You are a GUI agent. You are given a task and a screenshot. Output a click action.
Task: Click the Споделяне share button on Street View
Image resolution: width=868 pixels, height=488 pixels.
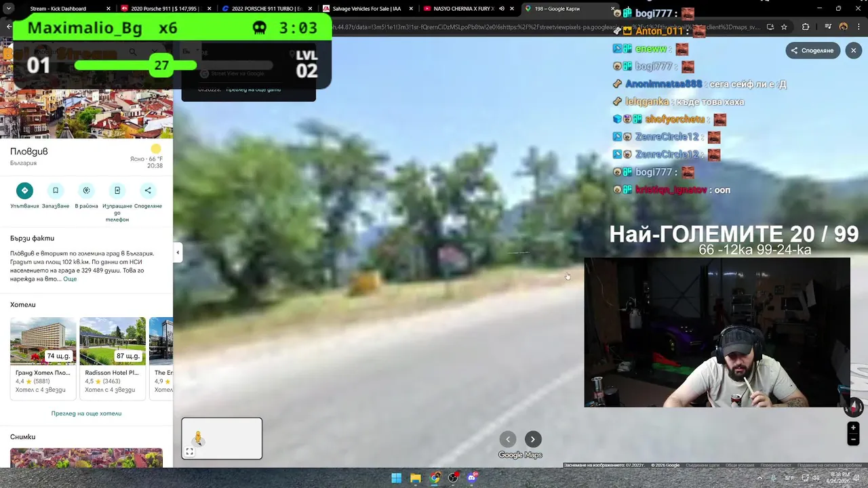pyautogui.click(x=812, y=50)
